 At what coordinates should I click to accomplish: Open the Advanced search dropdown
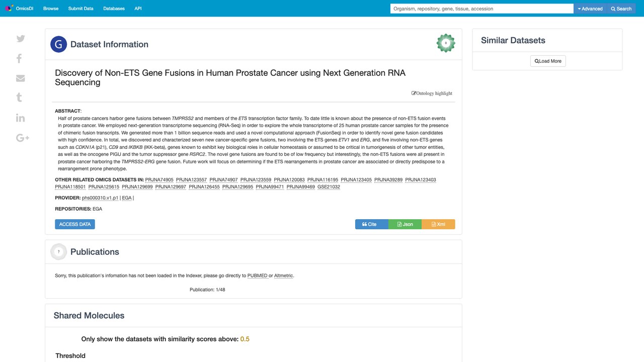coord(590,9)
